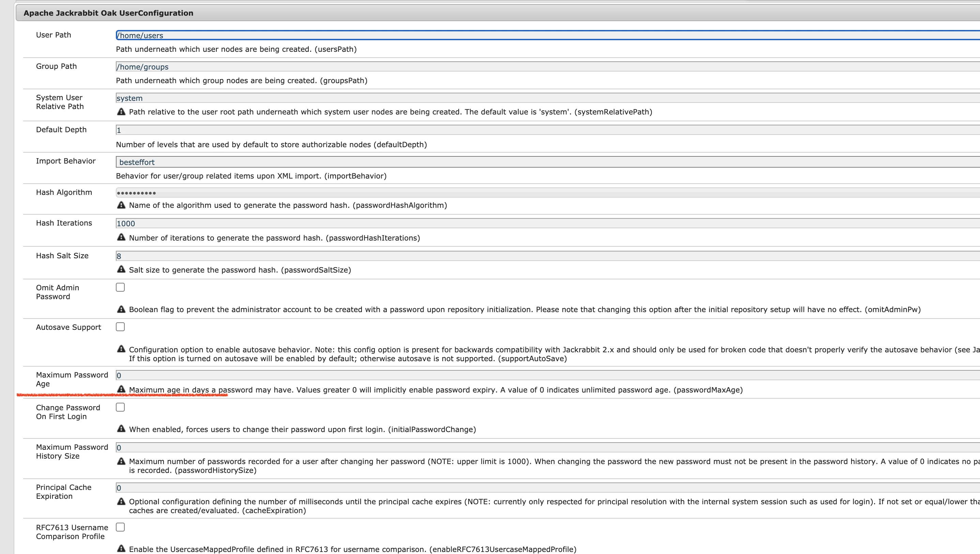Viewport: 980px width, 554px height.
Task: Click the Group Path text field
Action: [533, 66]
